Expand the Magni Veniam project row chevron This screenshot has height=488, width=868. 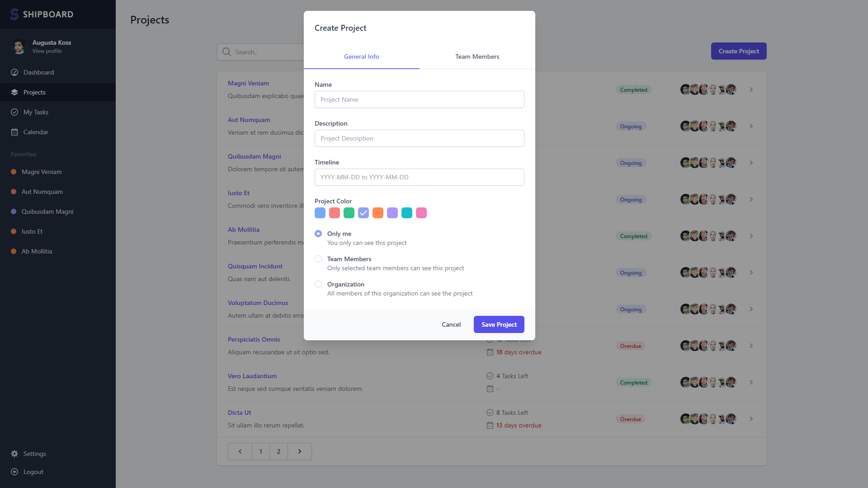(751, 89)
